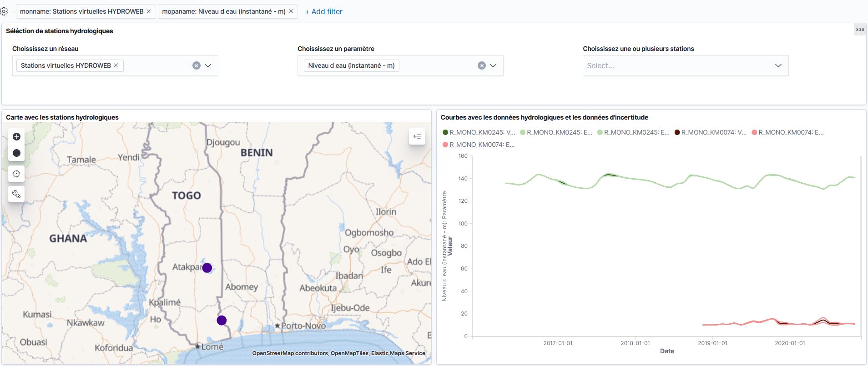
Task: Click the TOGO country label on map
Action: 187,196
